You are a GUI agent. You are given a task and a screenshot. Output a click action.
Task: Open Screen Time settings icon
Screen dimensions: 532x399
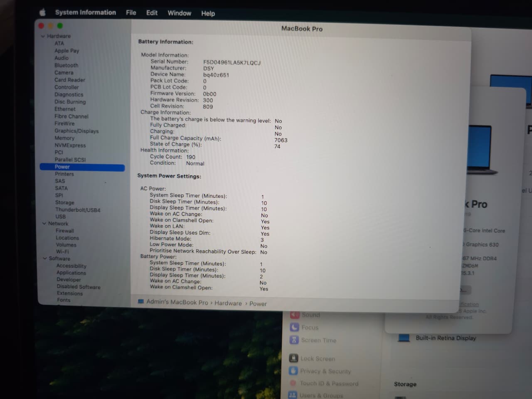[294, 340]
